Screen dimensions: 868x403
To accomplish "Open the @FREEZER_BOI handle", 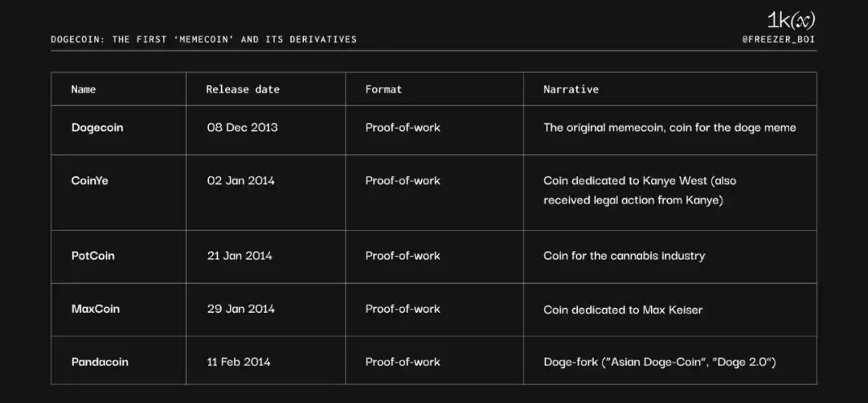I will 780,39.
